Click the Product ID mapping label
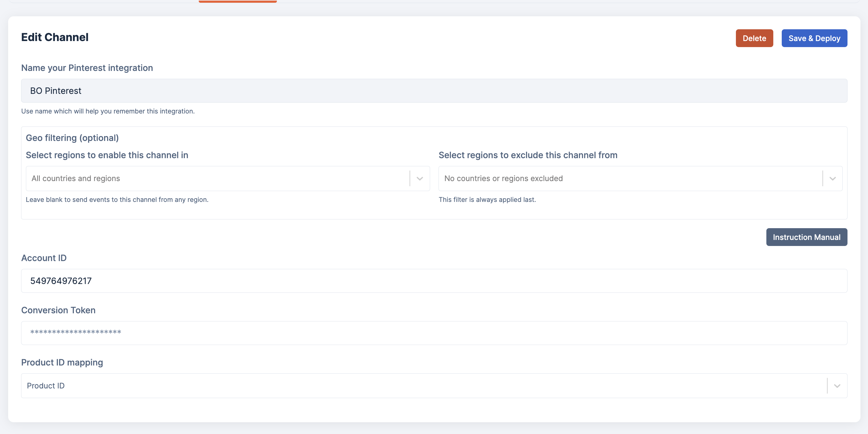The width and height of the screenshot is (868, 434). pyautogui.click(x=62, y=362)
